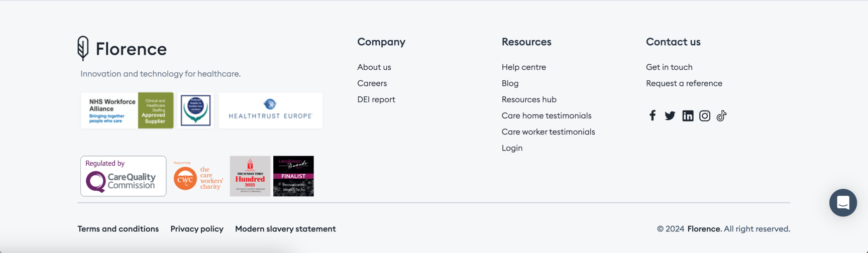
Task: Click the Care Quality Commission badge
Action: (x=123, y=176)
